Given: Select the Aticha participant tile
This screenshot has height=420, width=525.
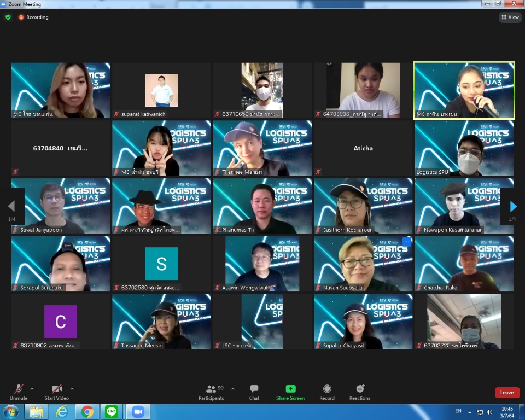Looking at the screenshot, I should (x=363, y=148).
